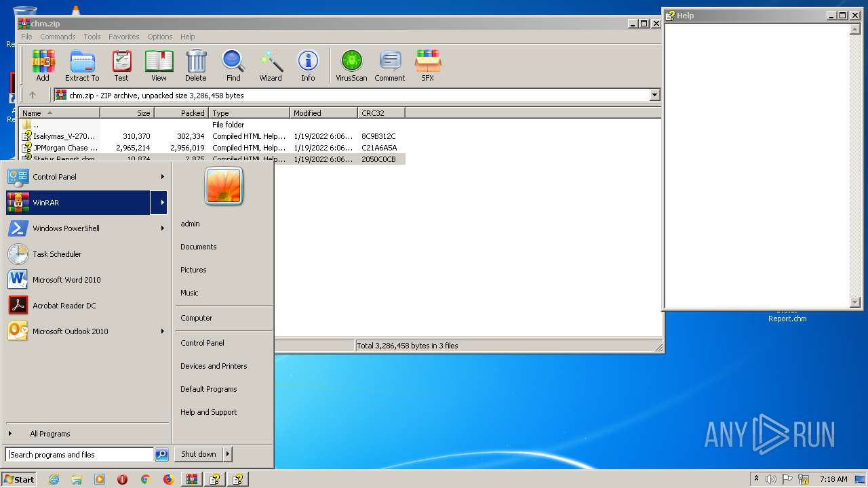This screenshot has height=488, width=868.
Task: Click the search magnifier button in Start menu
Action: (x=161, y=455)
